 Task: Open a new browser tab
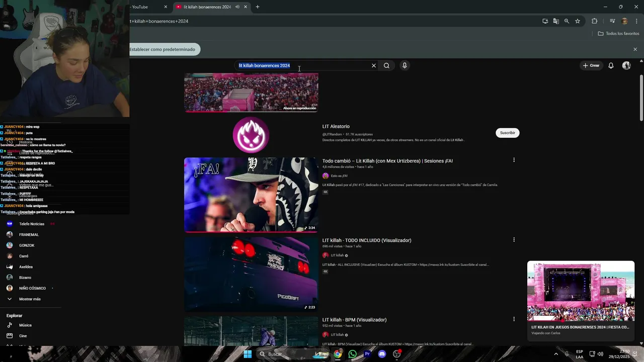(x=258, y=7)
